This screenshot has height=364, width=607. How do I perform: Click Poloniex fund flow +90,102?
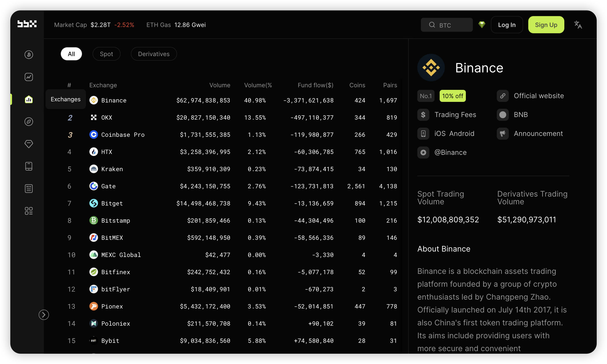pyautogui.click(x=321, y=324)
